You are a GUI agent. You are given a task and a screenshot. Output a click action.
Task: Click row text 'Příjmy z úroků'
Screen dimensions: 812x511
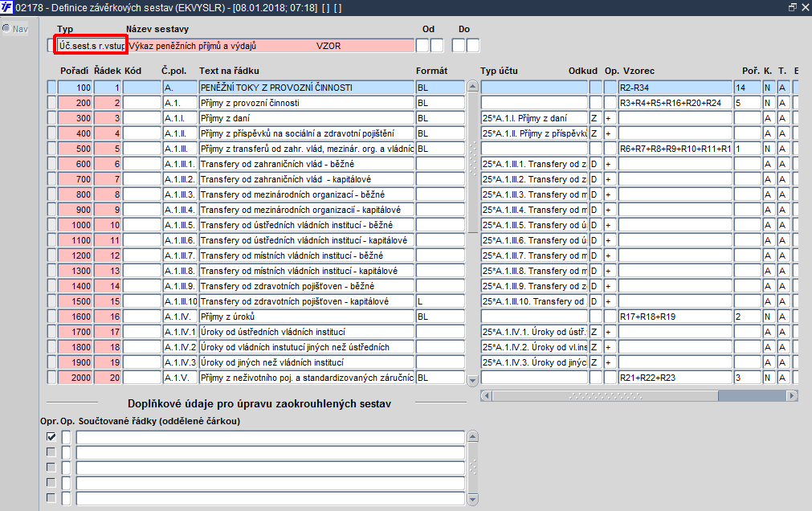tap(227, 317)
